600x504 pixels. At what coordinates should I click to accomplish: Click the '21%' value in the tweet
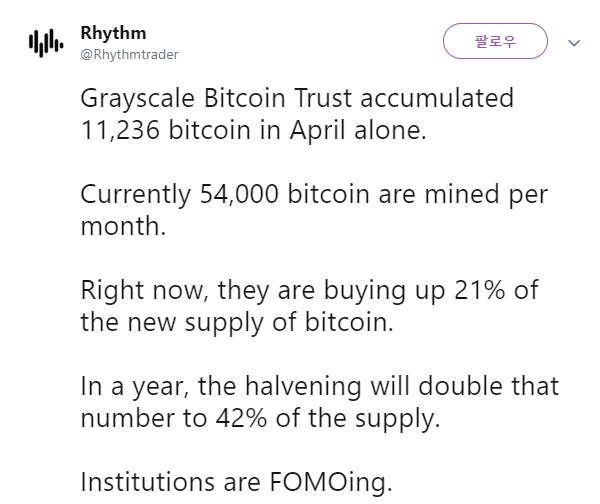[480, 290]
